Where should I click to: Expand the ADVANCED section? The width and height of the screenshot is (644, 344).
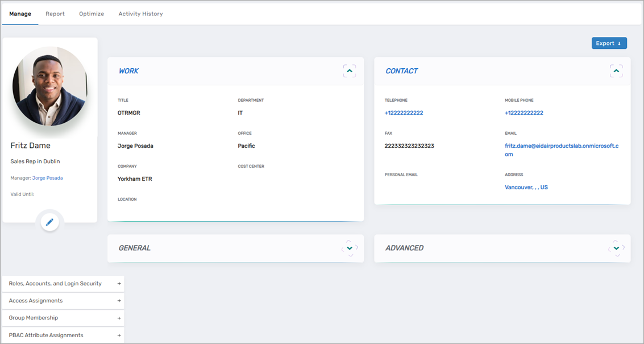[x=616, y=248]
